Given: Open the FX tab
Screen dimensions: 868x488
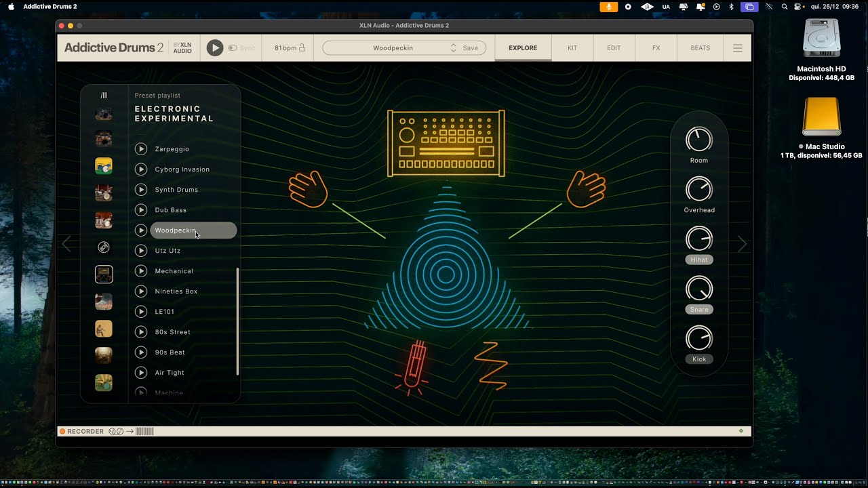Looking at the screenshot, I should coord(656,48).
